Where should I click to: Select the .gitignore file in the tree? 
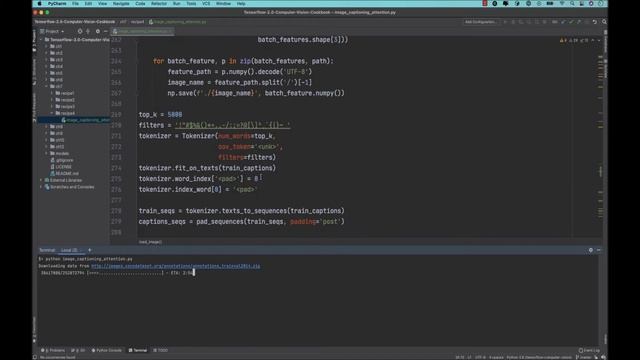[x=62, y=160]
